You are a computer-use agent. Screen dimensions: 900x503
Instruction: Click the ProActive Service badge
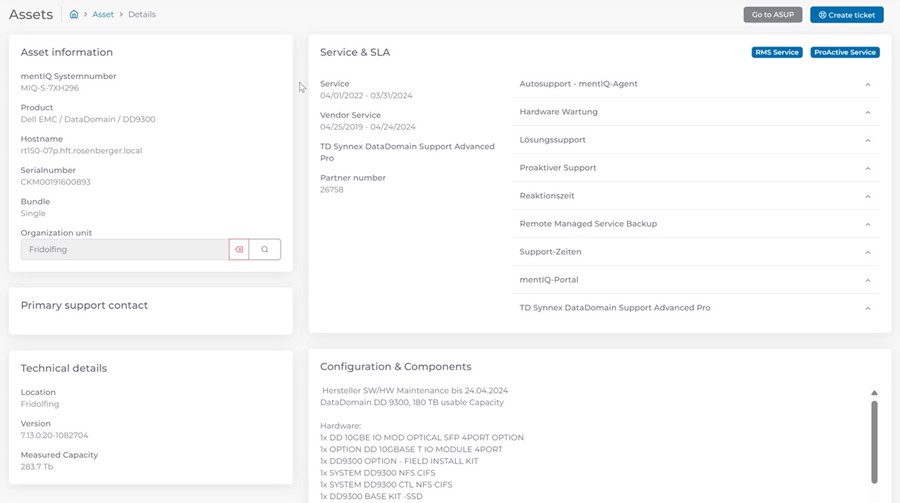(844, 52)
